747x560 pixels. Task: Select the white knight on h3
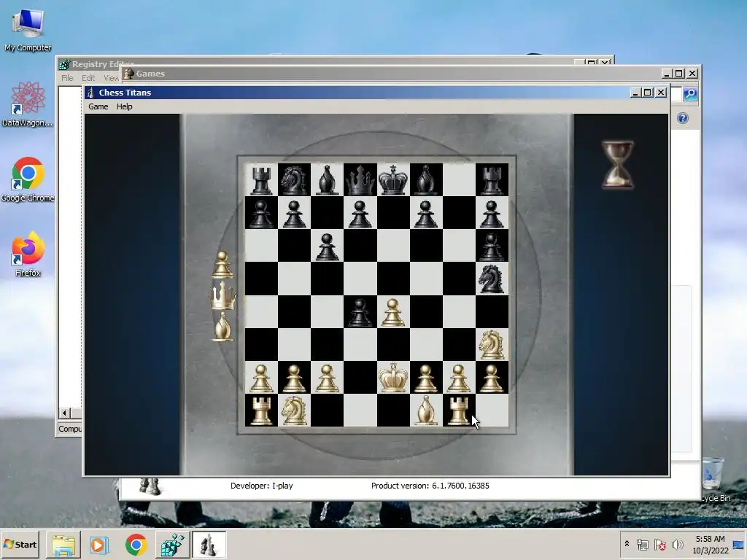tap(492, 344)
